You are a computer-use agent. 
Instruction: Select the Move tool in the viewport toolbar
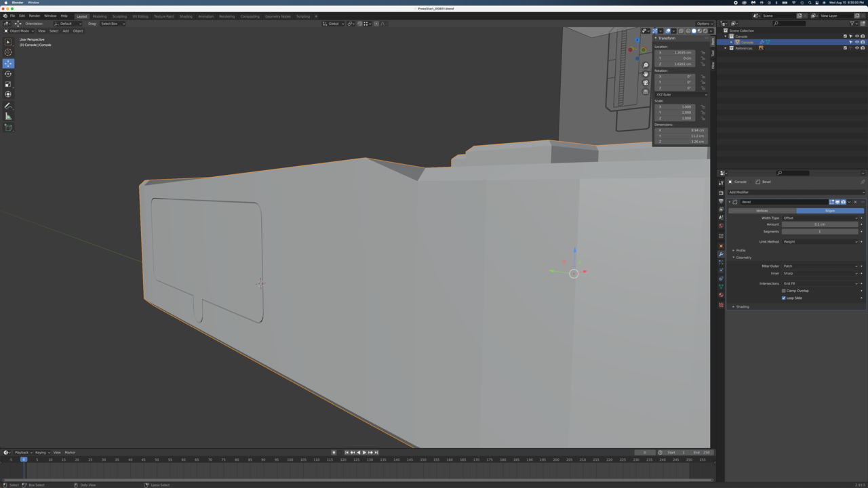pos(8,63)
